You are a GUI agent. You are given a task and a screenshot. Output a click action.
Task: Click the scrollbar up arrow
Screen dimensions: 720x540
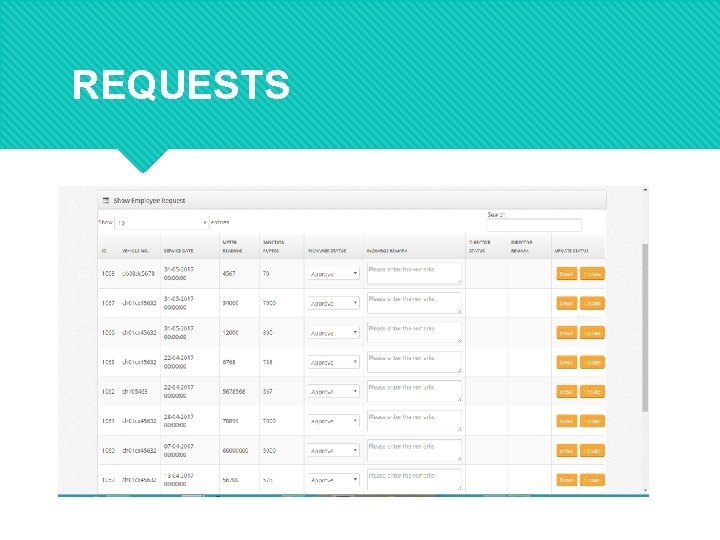coord(645,189)
